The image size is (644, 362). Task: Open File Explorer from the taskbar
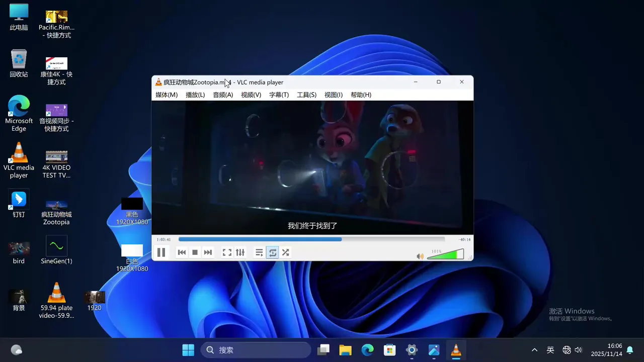pyautogui.click(x=345, y=350)
